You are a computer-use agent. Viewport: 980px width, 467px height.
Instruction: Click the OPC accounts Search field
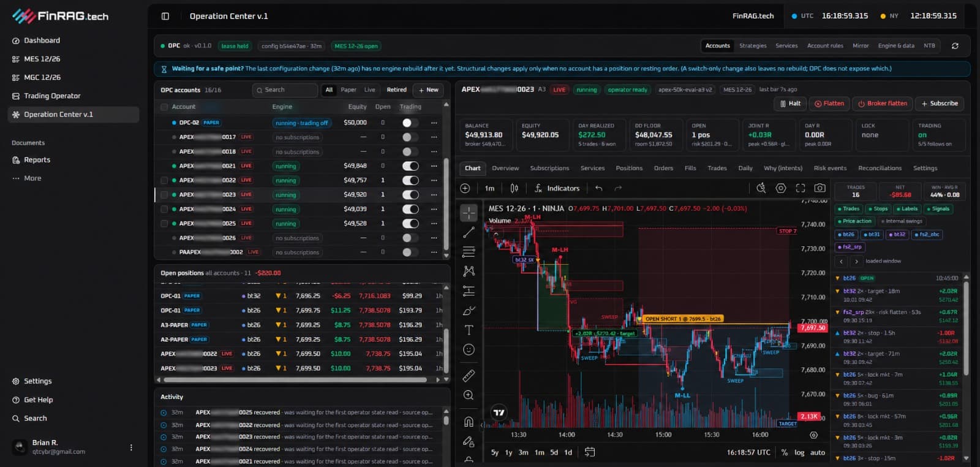point(285,90)
